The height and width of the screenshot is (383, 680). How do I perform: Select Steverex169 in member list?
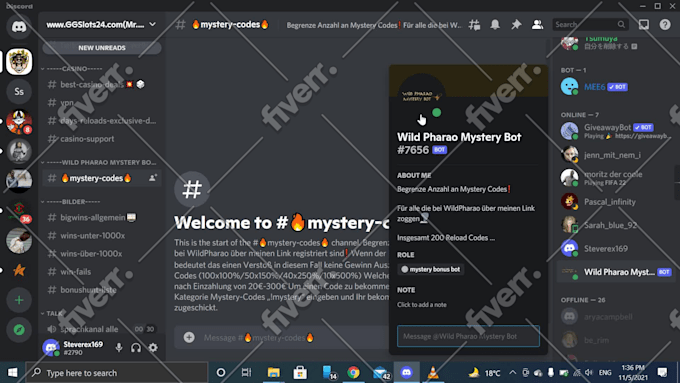coord(616,249)
